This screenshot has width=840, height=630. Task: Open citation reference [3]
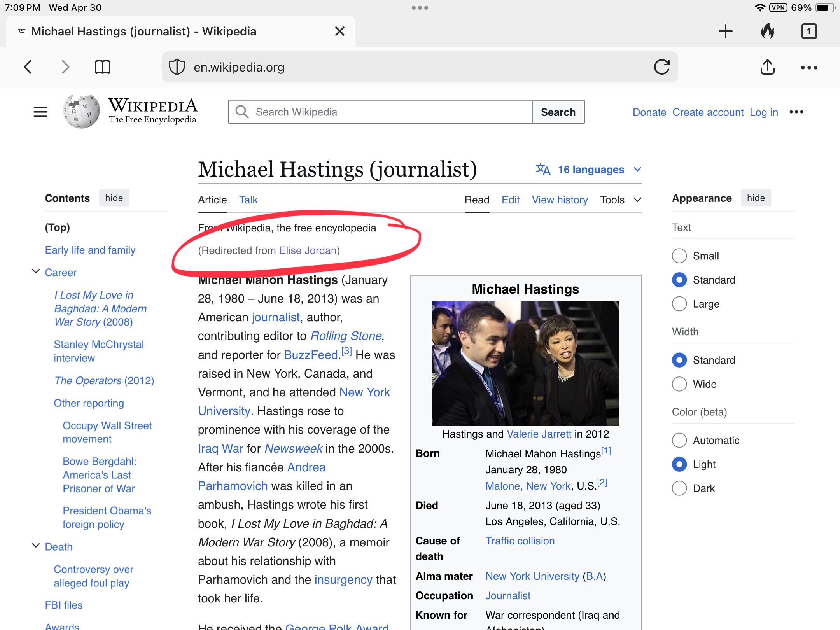(346, 351)
